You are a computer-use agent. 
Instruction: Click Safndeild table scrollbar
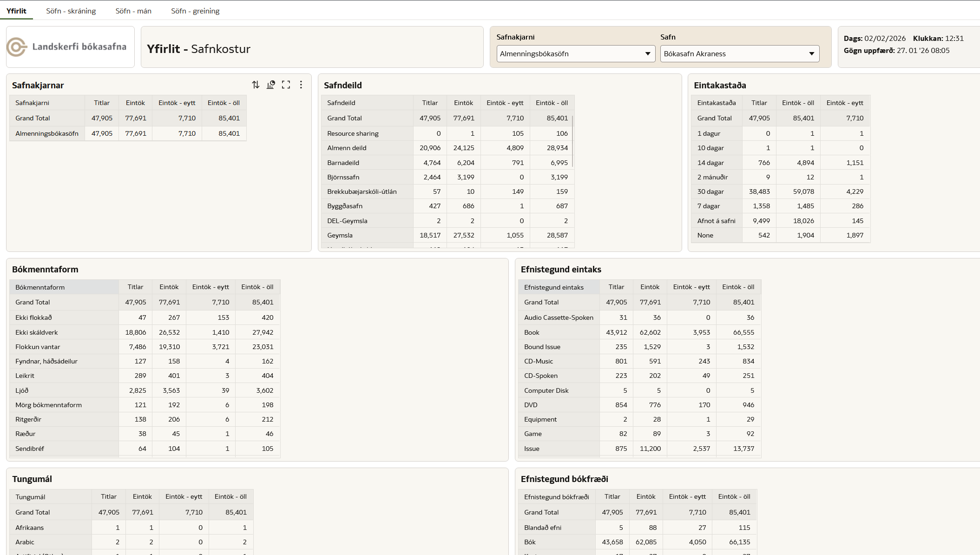tap(572, 141)
